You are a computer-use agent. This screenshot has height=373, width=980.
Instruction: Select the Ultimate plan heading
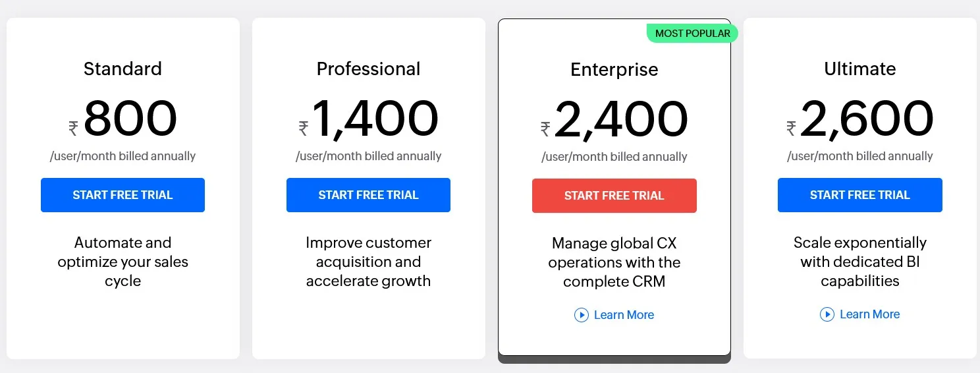click(x=860, y=69)
